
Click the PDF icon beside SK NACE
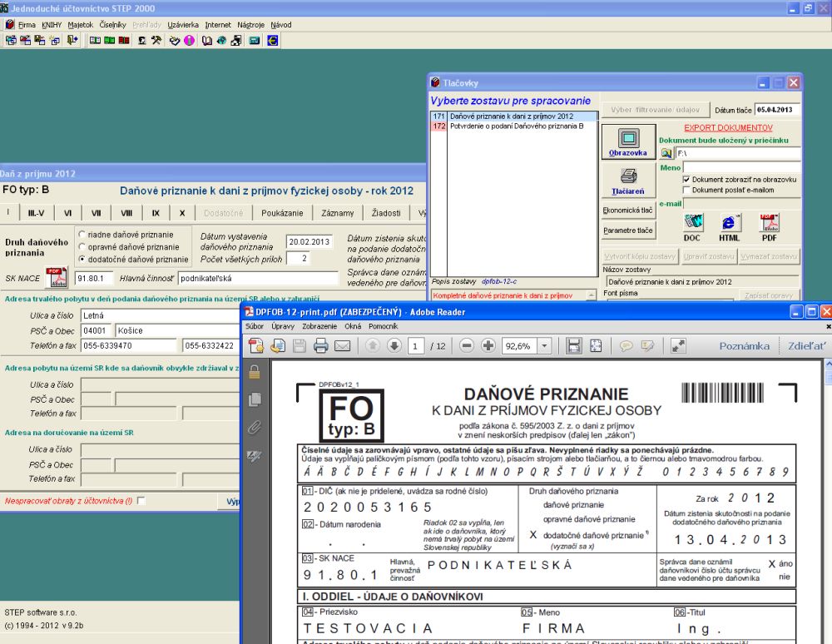(57, 277)
